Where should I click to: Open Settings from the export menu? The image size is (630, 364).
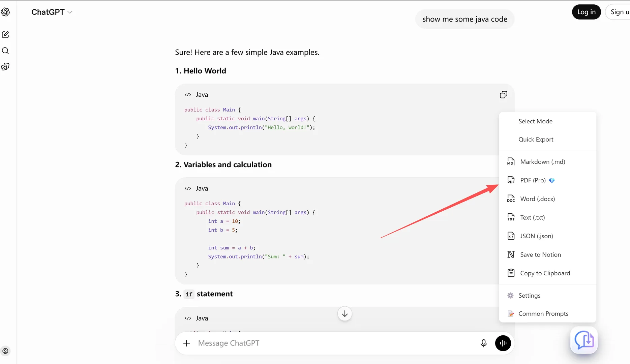[x=548, y=296]
